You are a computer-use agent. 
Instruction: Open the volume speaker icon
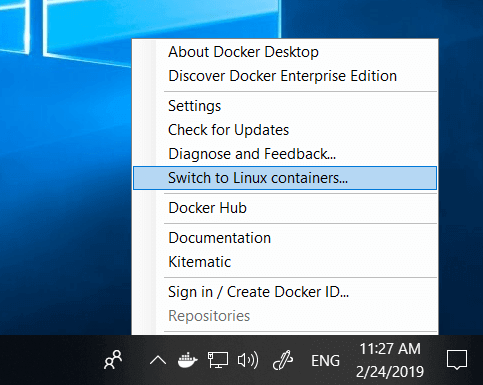point(248,360)
